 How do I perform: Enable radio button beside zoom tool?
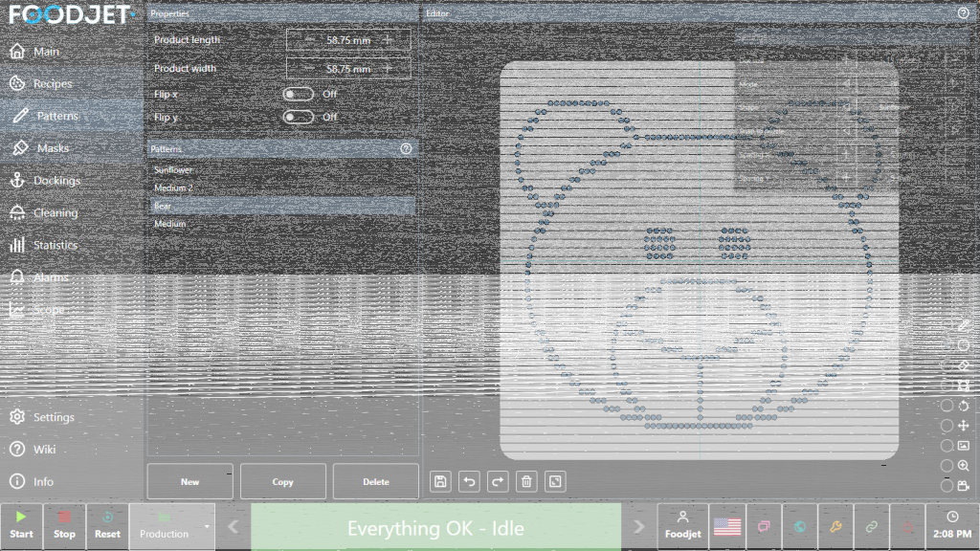(x=947, y=466)
